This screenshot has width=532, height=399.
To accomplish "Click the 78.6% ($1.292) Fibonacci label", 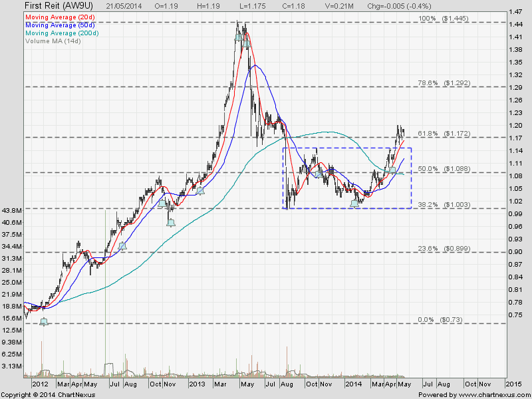I will tap(444, 83).
